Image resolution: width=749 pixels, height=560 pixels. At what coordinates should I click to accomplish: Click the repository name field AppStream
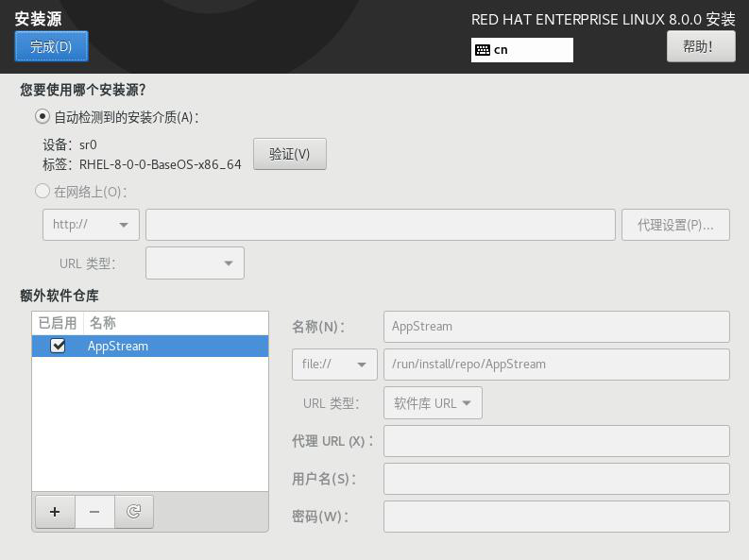[x=556, y=327]
